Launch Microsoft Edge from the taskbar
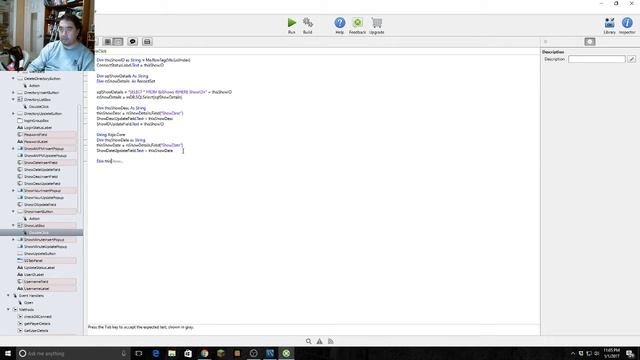The image size is (640, 360). click(x=156, y=353)
